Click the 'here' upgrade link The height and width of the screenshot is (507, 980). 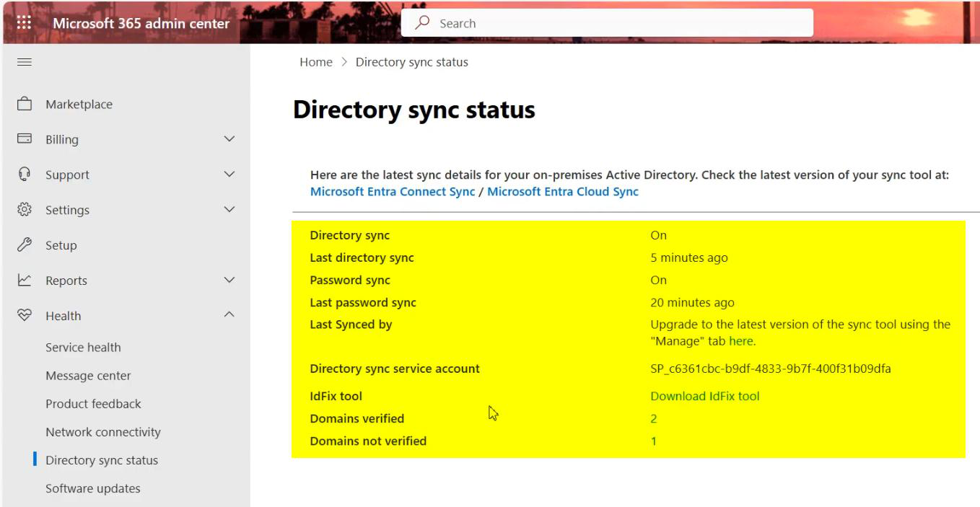740,341
